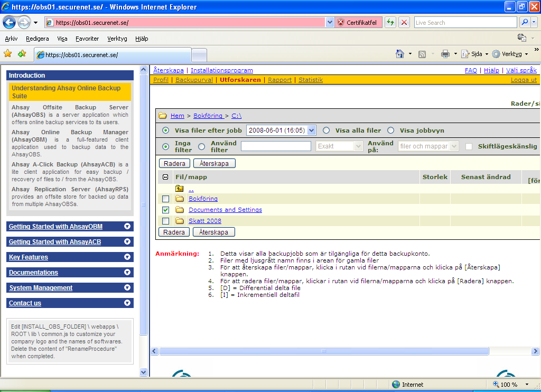Open the Installationsprogram link

coord(221,70)
